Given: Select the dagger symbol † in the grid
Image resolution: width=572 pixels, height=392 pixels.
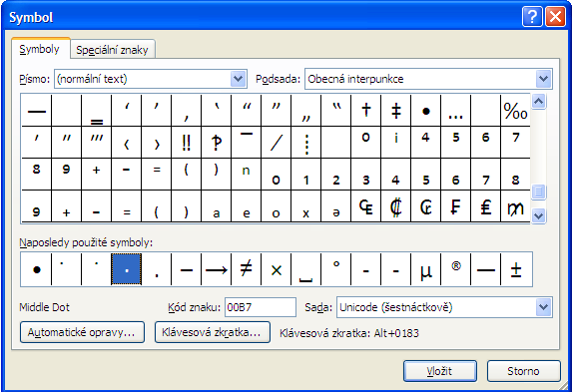Looking at the screenshot, I should tap(366, 111).
